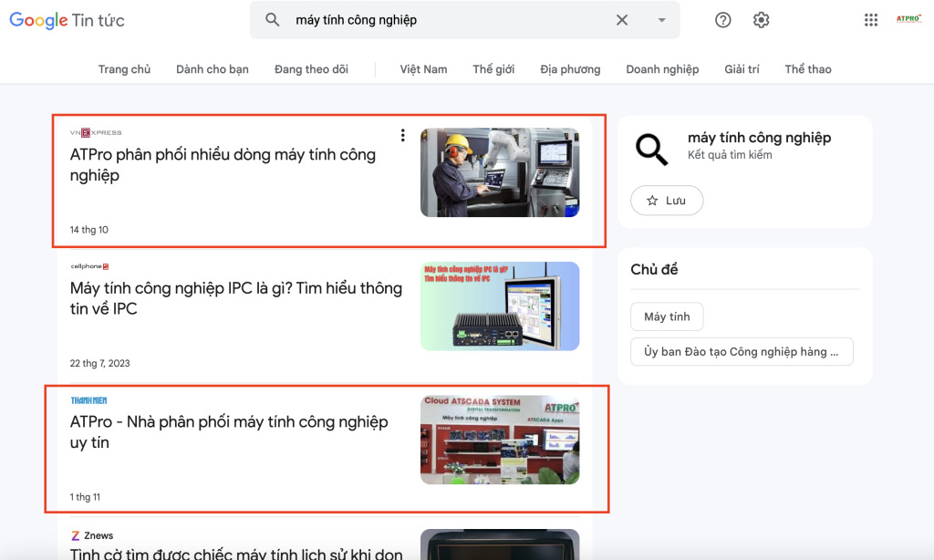This screenshot has width=934, height=560.
Task: Click the help question mark icon
Action: 722,19
